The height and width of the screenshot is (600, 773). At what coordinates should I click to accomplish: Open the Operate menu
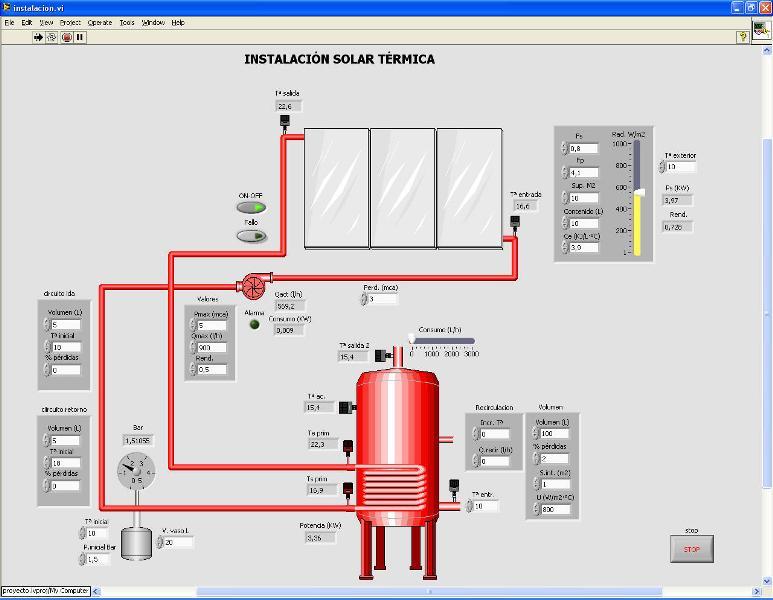coord(100,22)
